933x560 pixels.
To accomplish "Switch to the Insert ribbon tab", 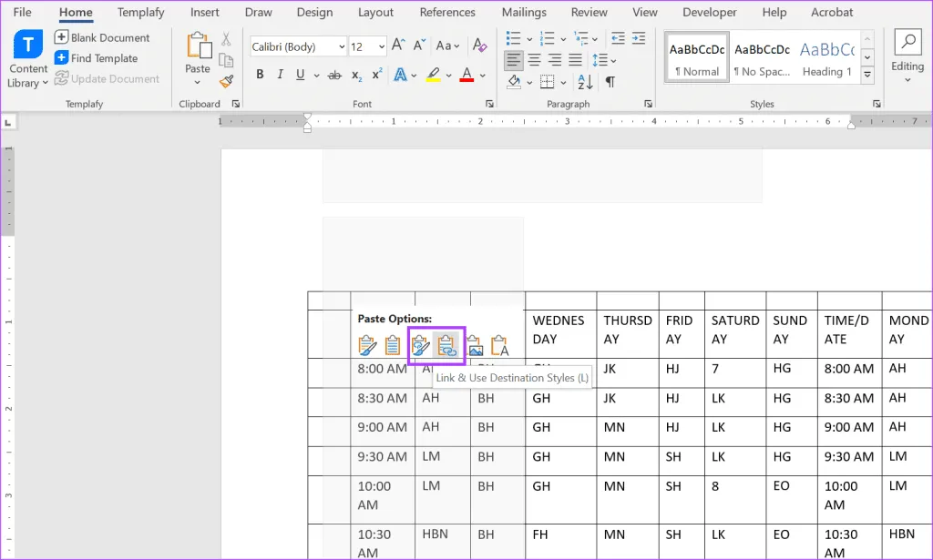I will [x=205, y=13].
